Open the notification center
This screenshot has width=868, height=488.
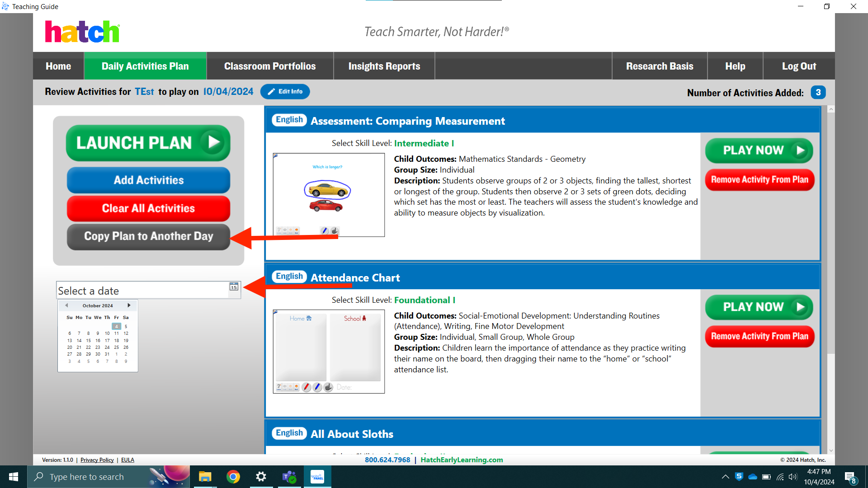(850, 477)
